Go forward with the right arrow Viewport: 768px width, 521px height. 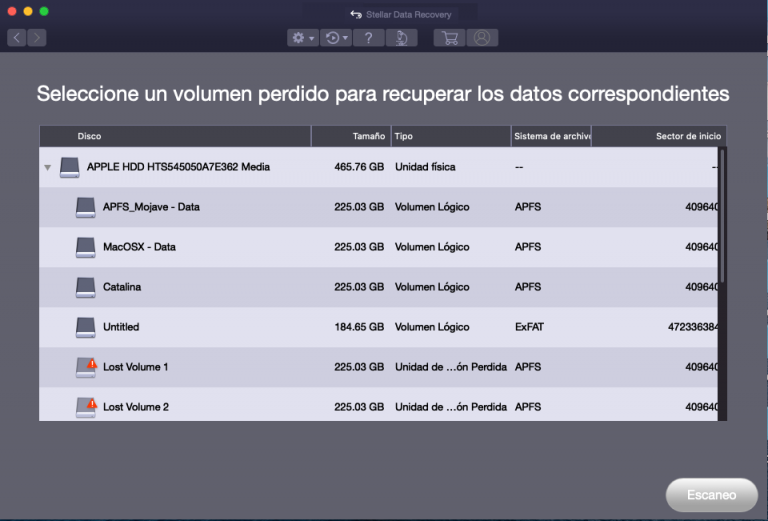coord(37,38)
